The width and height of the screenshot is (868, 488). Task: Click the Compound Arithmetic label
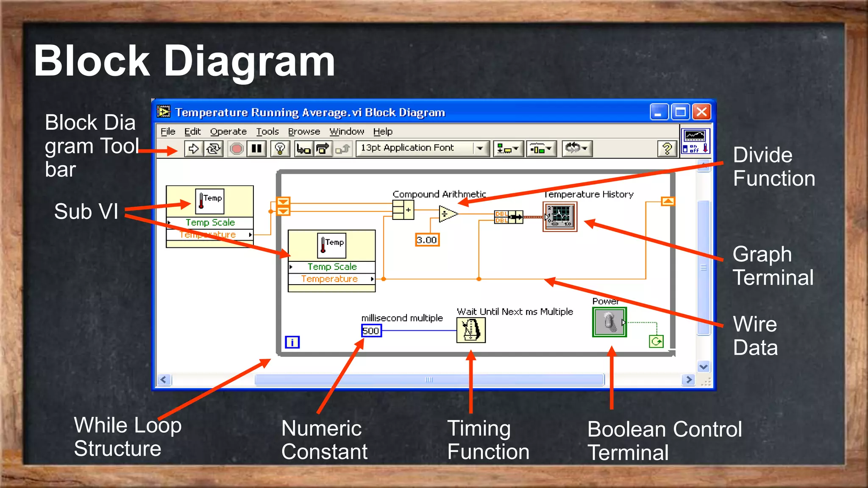439,194
